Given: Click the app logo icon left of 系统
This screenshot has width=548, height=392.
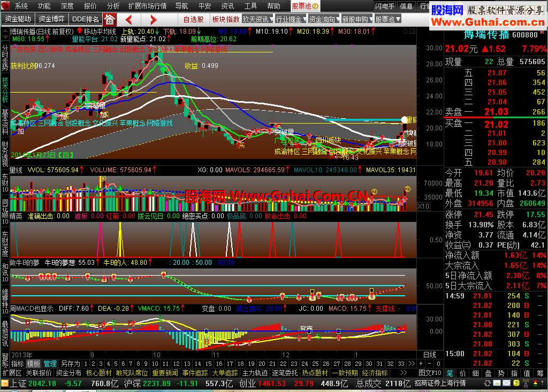Looking at the screenshot, I should (5, 6).
